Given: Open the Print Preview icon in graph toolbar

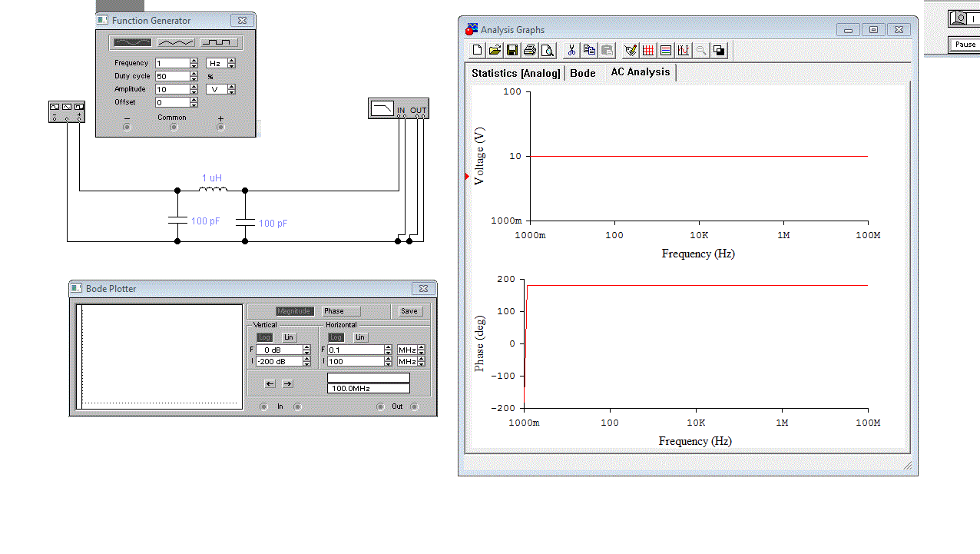Looking at the screenshot, I should [x=547, y=51].
